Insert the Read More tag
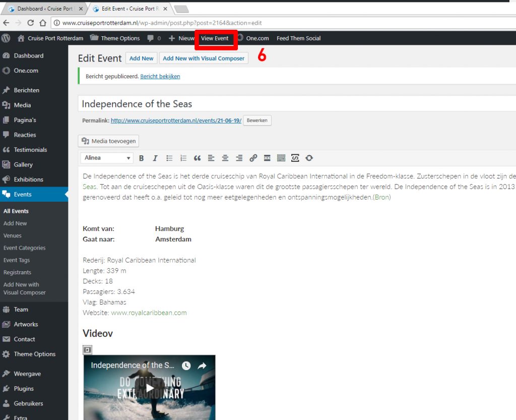 [267, 158]
